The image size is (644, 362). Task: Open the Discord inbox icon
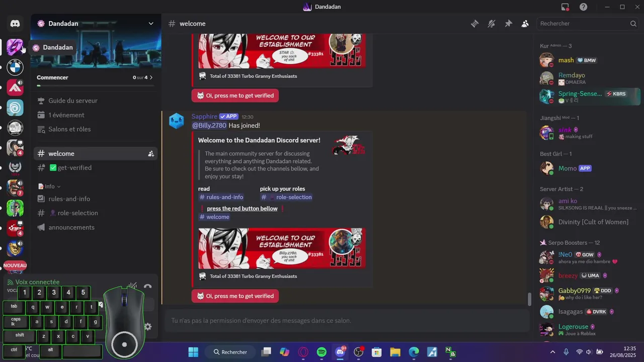pos(566,7)
